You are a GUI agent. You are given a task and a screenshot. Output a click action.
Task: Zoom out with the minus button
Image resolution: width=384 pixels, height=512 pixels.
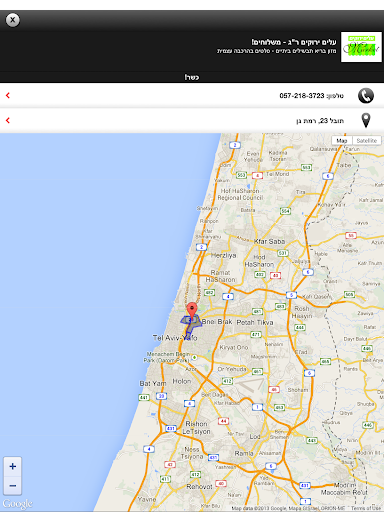(x=13, y=486)
